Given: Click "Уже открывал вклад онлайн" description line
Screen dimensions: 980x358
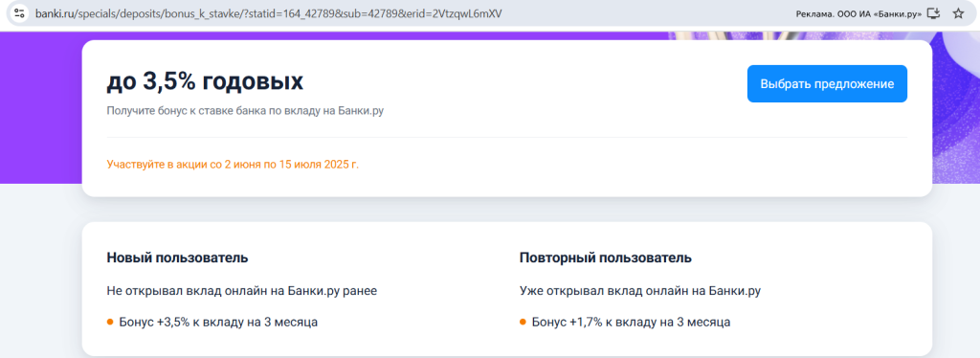Looking at the screenshot, I should [640, 291].
